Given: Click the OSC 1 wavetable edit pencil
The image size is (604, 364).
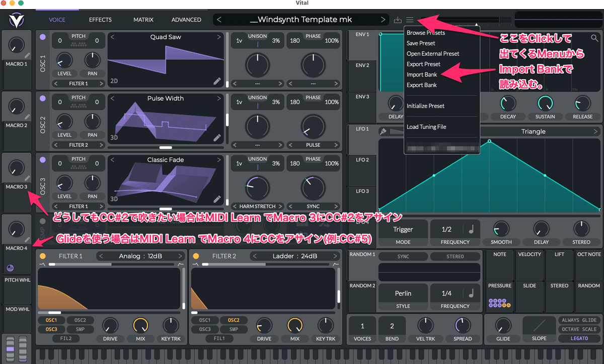Looking at the screenshot, I should tap(217, 81).
